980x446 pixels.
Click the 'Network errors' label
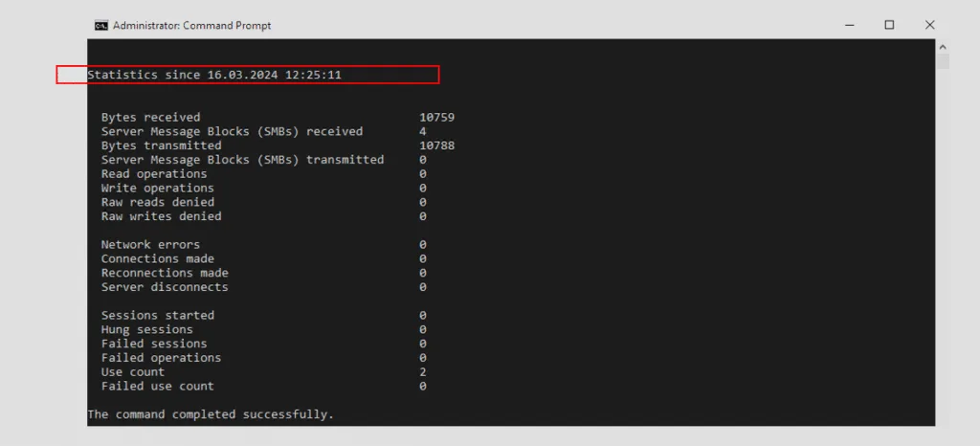(150, 244)
